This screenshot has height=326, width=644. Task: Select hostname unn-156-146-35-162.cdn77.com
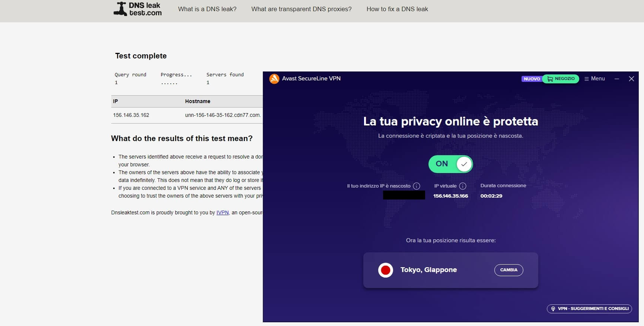(223, 115)
